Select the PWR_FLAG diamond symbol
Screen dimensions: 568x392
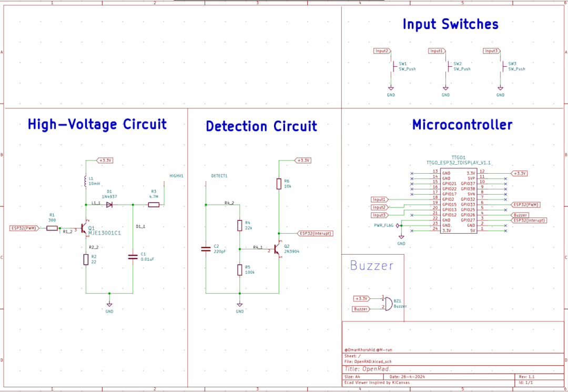398,225
